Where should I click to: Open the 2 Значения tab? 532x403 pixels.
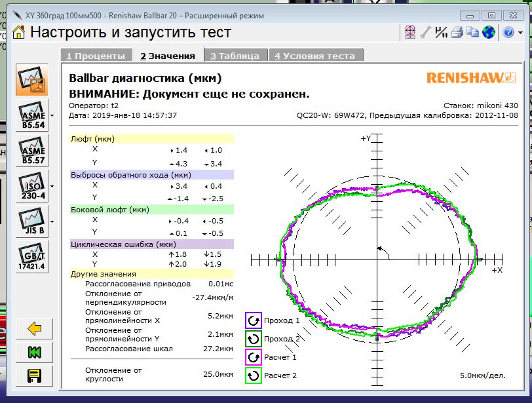168,56
